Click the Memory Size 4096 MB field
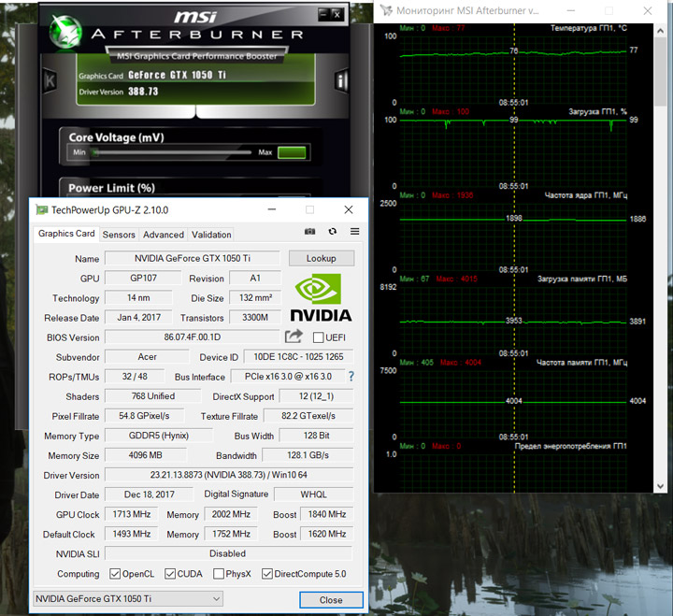The image size is (673, 616). [146, 455]
